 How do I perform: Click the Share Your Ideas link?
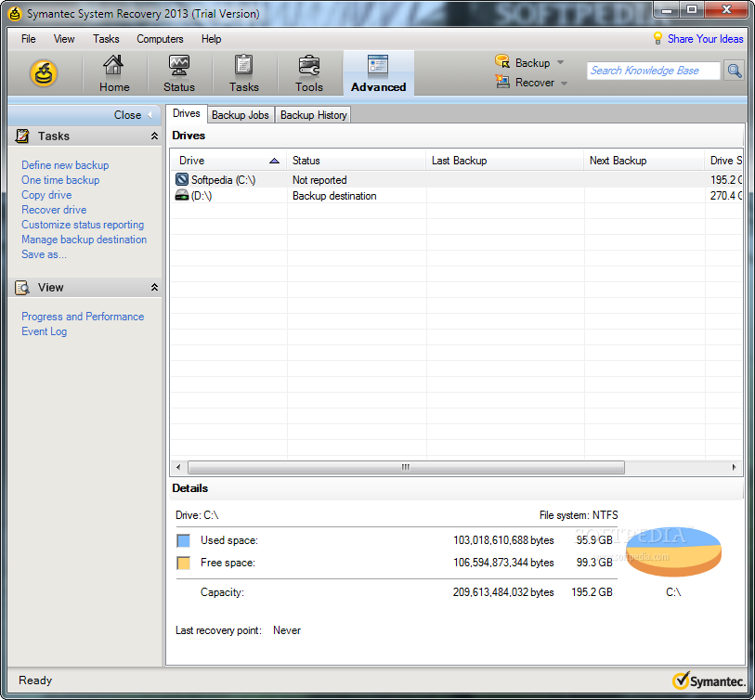coord(705,39)
